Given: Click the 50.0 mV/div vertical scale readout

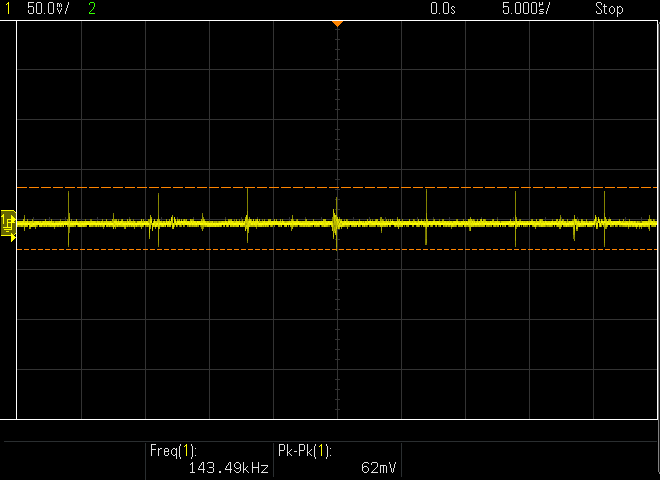Looking at the screenshot, I should click(x=42, y=9).
